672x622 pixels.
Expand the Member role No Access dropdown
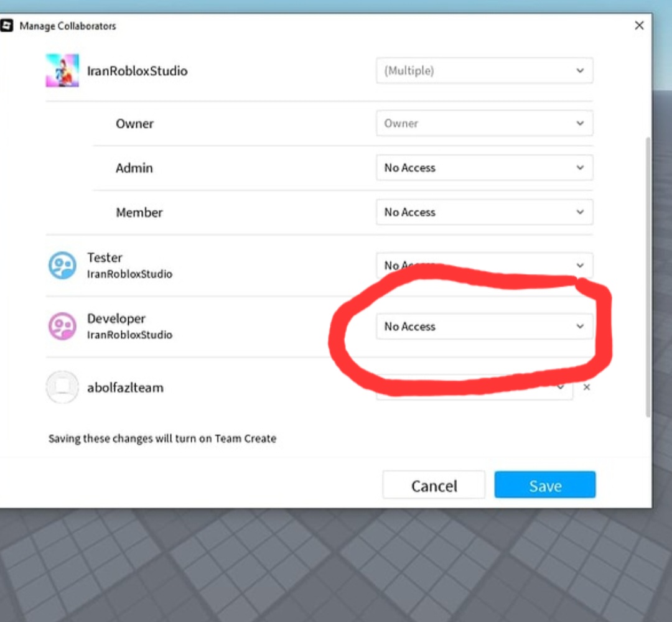click(x=485, y=212)
